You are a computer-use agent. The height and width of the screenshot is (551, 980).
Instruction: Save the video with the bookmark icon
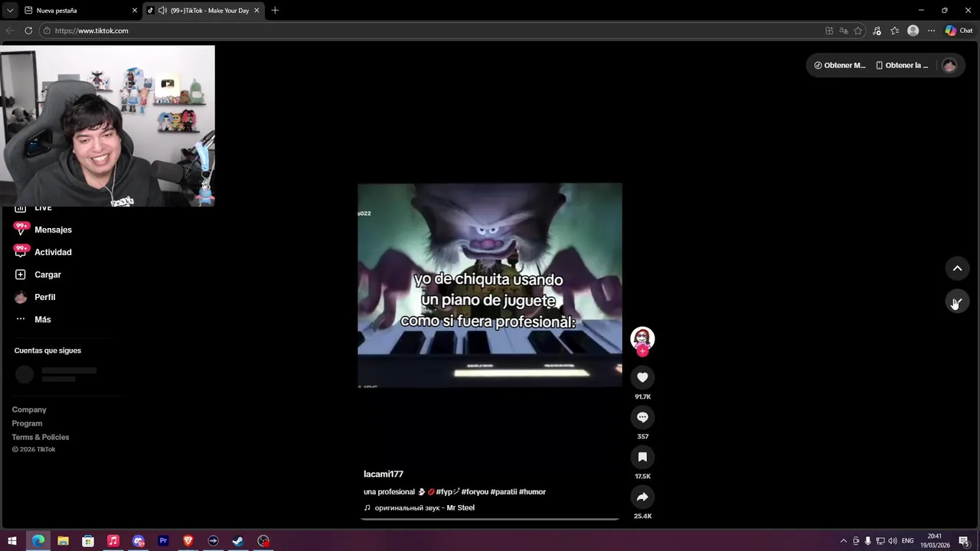(642, 457)
